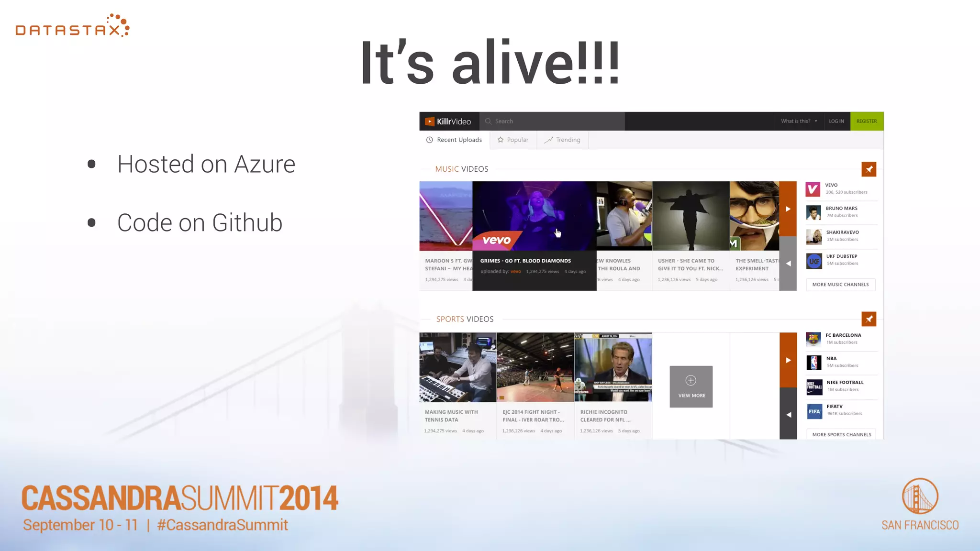Focus the Search input field
This screenshot has height=551, width=980.
click(552, 121)
